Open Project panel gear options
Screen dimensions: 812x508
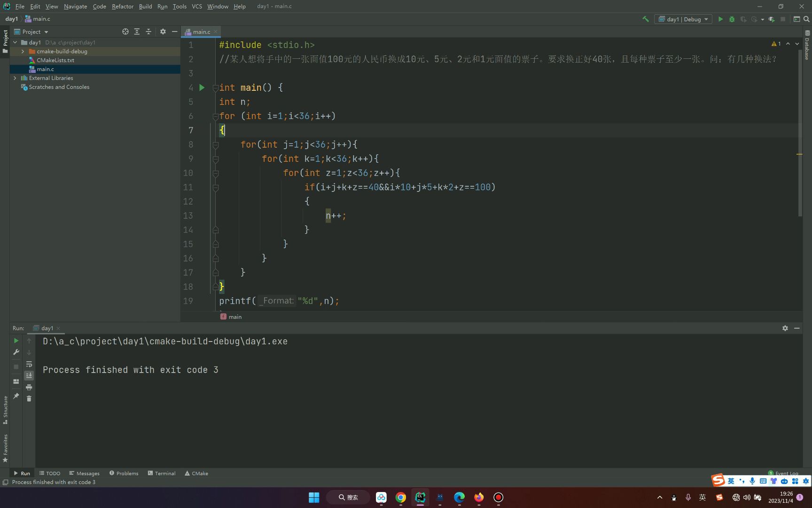click(x=163, y=32)
